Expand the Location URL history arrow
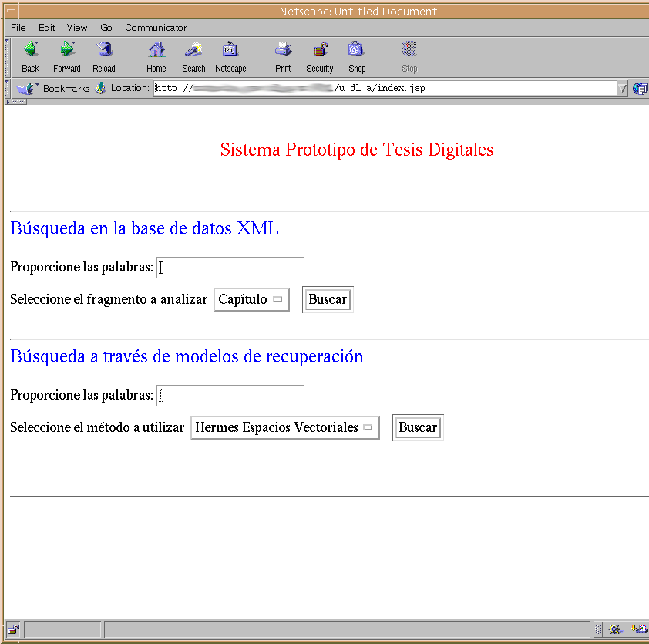The width and height of the screenshot is (649, 644). (623, 88)
